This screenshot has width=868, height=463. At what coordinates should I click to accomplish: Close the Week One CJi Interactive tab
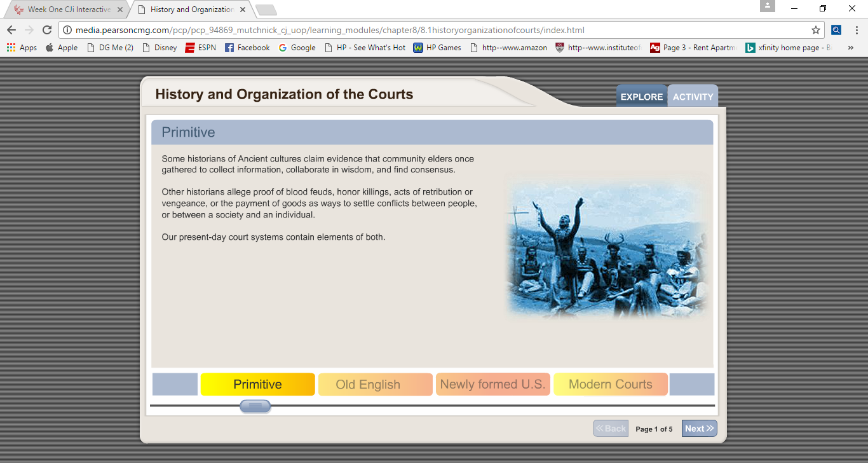pyautogui.click(x=120, y=10)
